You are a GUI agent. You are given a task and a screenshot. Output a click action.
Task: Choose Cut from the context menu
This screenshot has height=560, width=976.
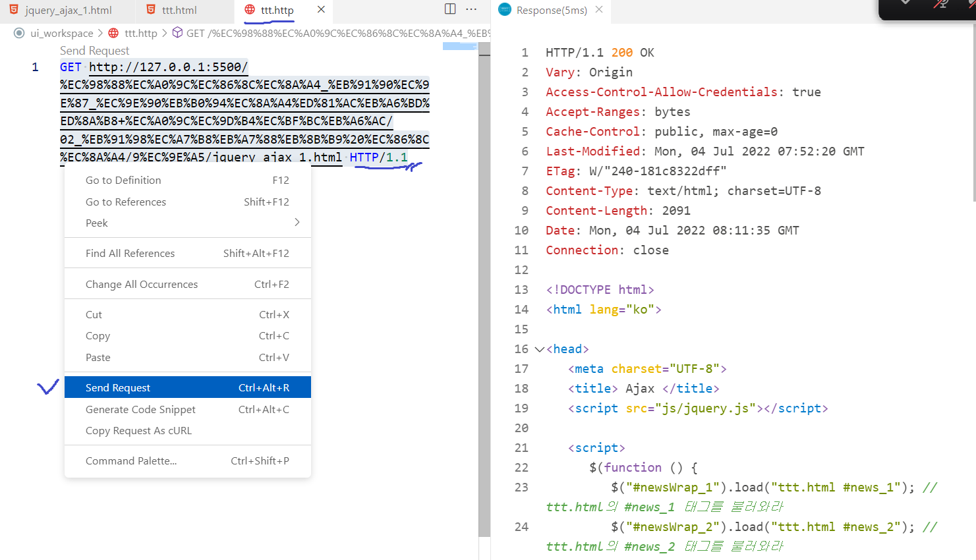(188, 314)
